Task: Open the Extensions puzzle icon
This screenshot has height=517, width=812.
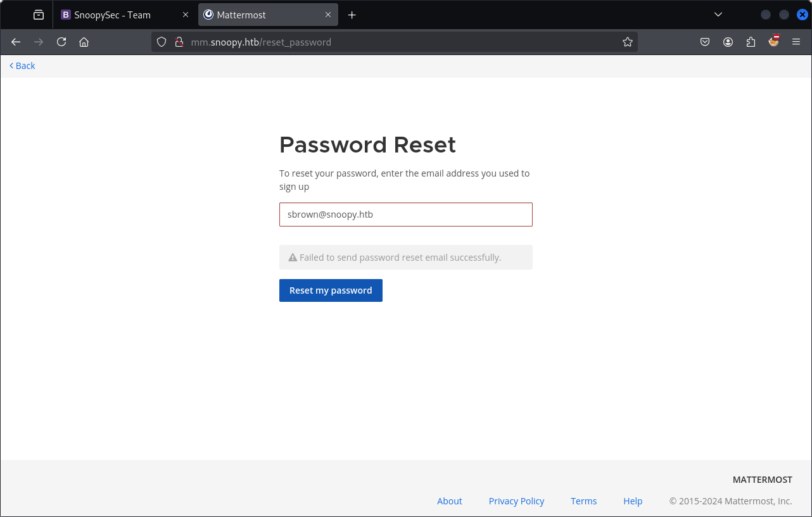Action: pyautogui.click(x=751, y=42)
